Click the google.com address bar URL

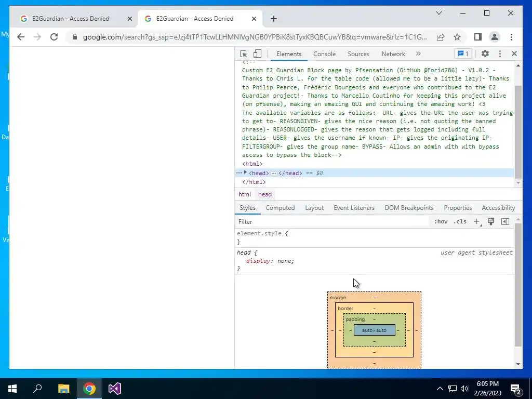[255, 37]
